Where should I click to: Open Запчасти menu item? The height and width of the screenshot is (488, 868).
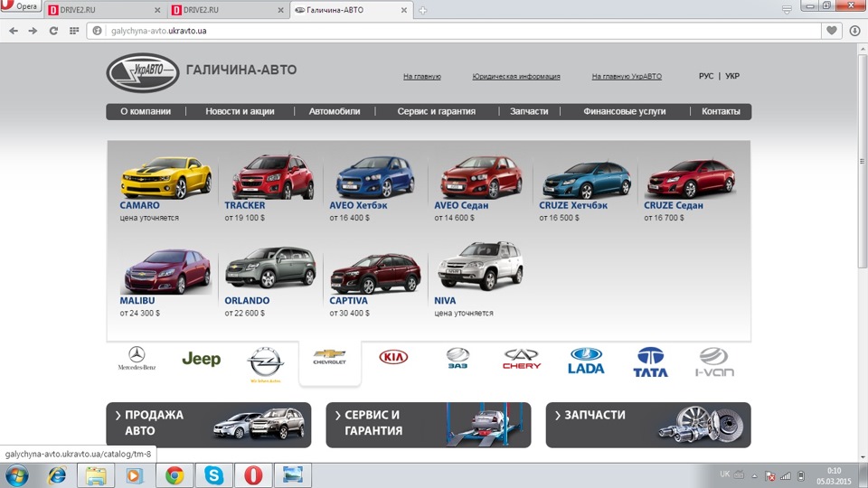pyautogui.click(x=529, y=111)
